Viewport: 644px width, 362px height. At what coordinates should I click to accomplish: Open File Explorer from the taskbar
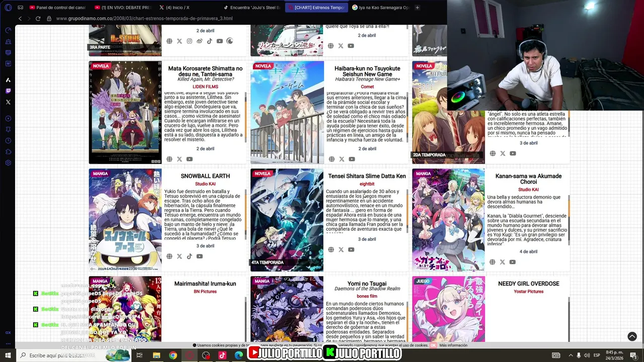point(156,355)
